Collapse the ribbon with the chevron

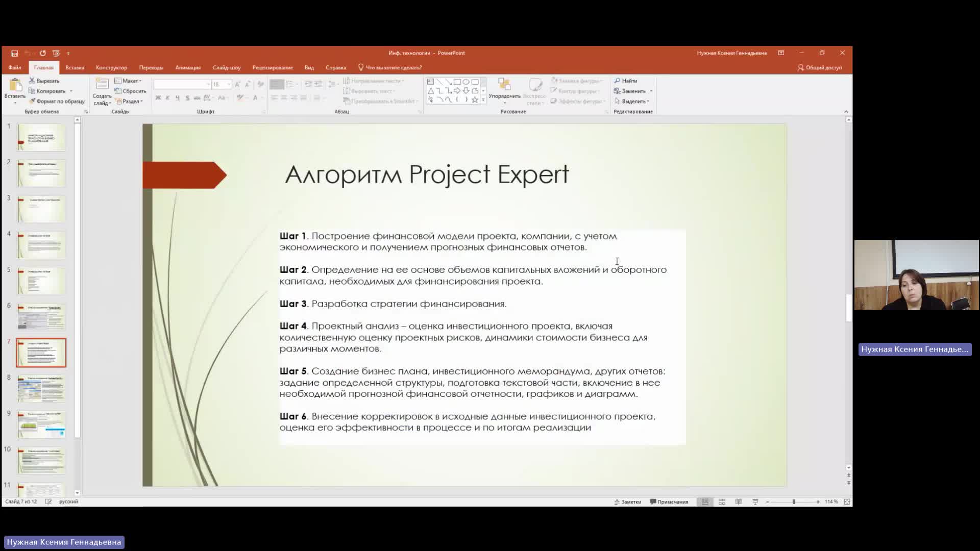846,112
